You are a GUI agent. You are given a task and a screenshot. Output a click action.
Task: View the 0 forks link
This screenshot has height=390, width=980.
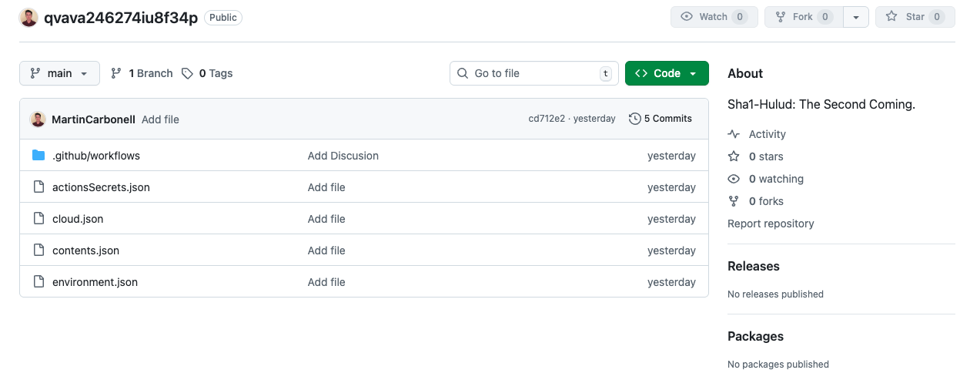pos(766,201)
